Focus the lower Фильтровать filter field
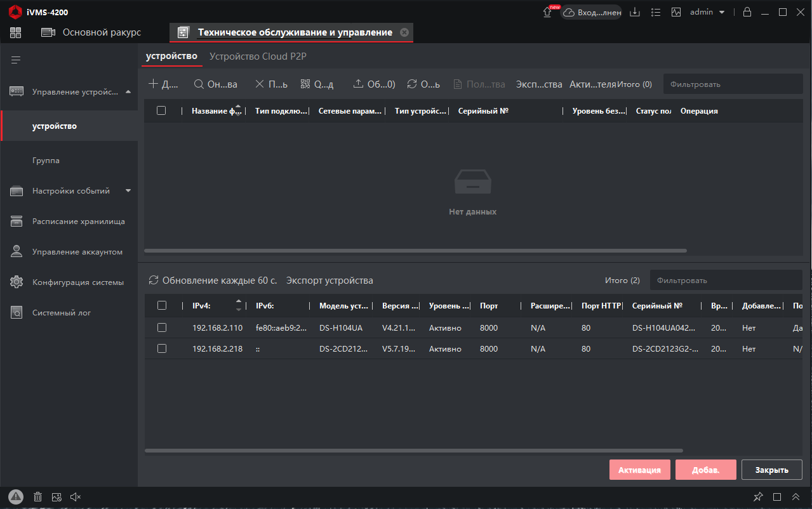Viewport: 812px width, 509px height. coord(726,280)
